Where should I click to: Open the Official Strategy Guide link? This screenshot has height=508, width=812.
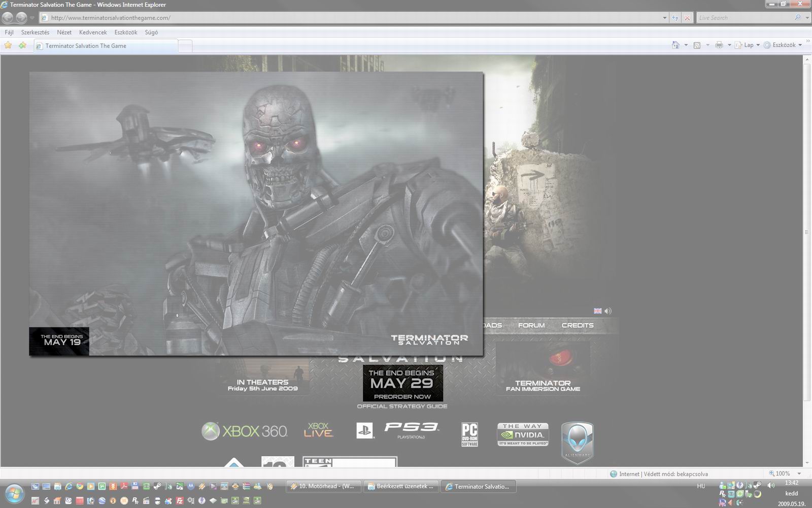[402, 406]
